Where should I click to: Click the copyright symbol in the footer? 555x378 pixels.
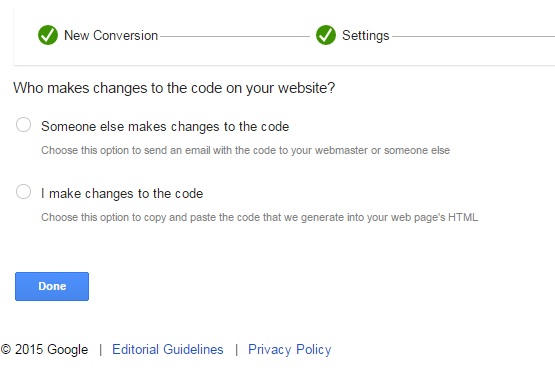click(6, 349)
